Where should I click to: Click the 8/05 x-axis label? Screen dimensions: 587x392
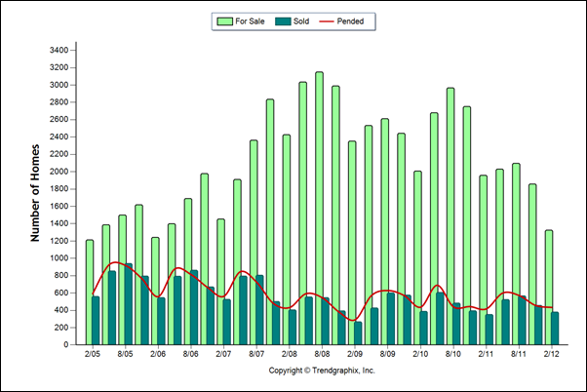click(125, 354)
